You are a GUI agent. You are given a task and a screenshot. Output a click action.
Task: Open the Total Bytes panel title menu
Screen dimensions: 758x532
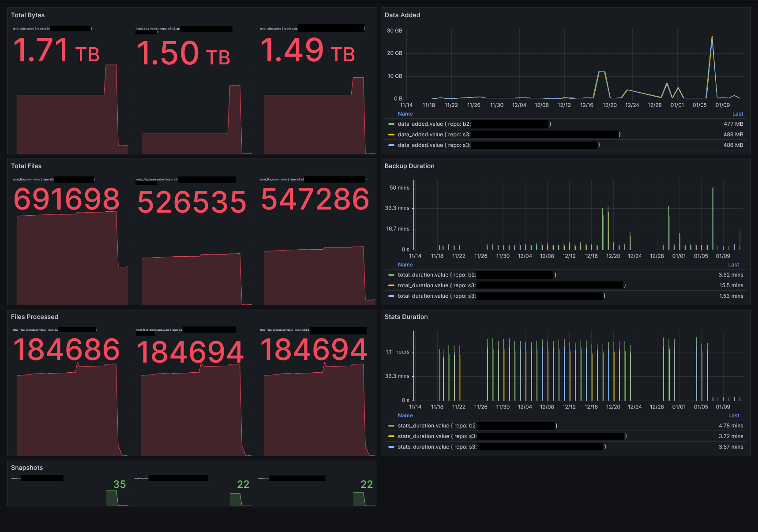click(x=28, y=15)
